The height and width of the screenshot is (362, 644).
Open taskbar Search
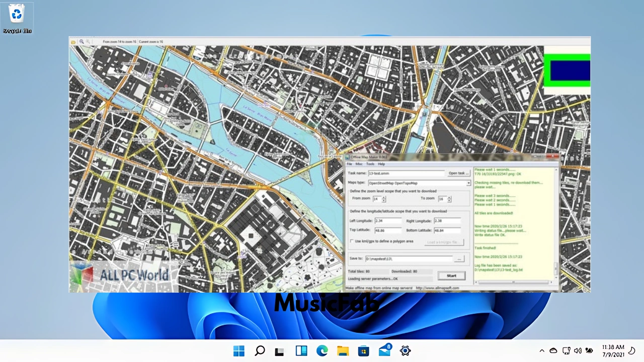point(260,351)
